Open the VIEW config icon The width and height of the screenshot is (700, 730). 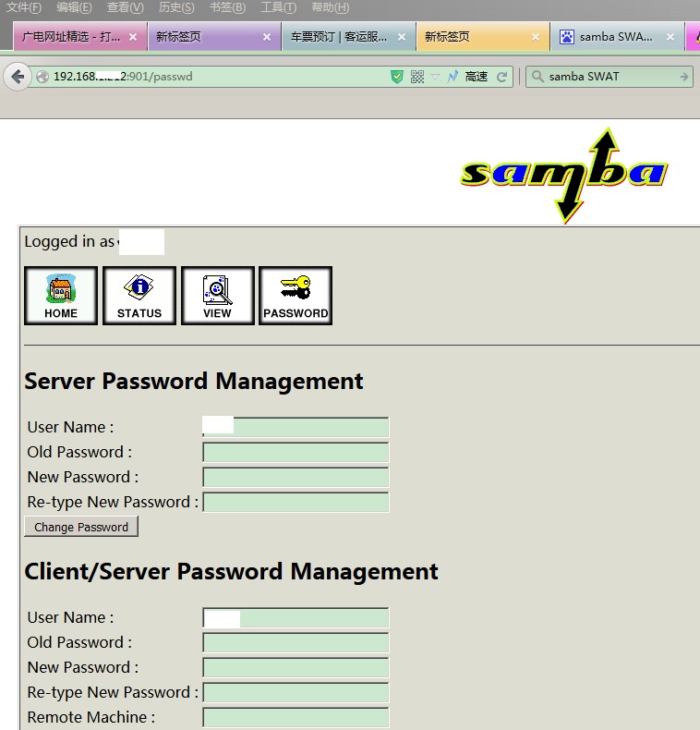pos(217,296)
